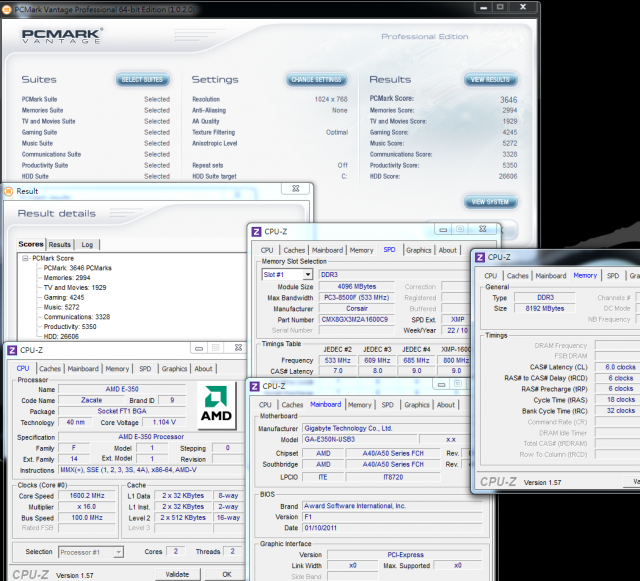Click the AMD logo in the CPU-Z processor panel

[216, 405]
